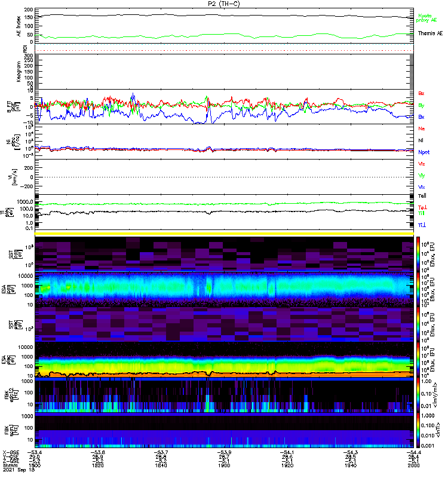This screenshot has height=478, width=448.
Task: Click the -200 tick on Vi axis
Action: (27, 186)
